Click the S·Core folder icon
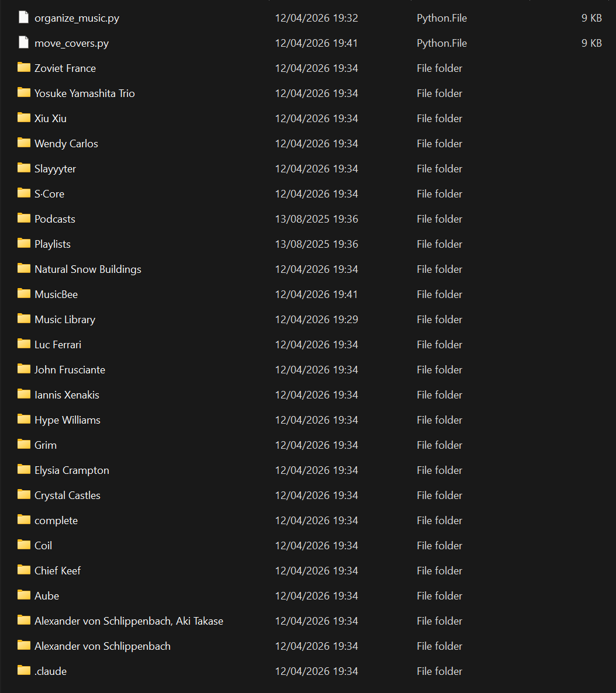The image size is (616, 693). [x=24, y=193]
